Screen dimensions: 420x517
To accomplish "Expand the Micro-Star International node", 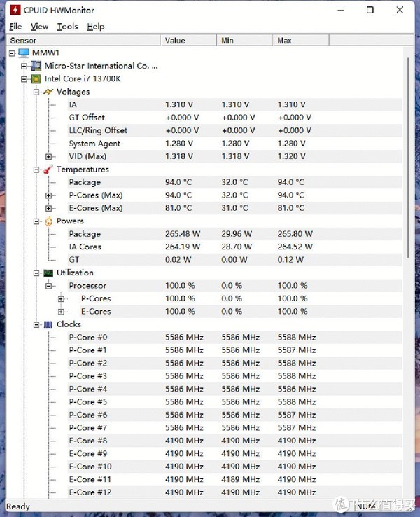I will 24,66.
